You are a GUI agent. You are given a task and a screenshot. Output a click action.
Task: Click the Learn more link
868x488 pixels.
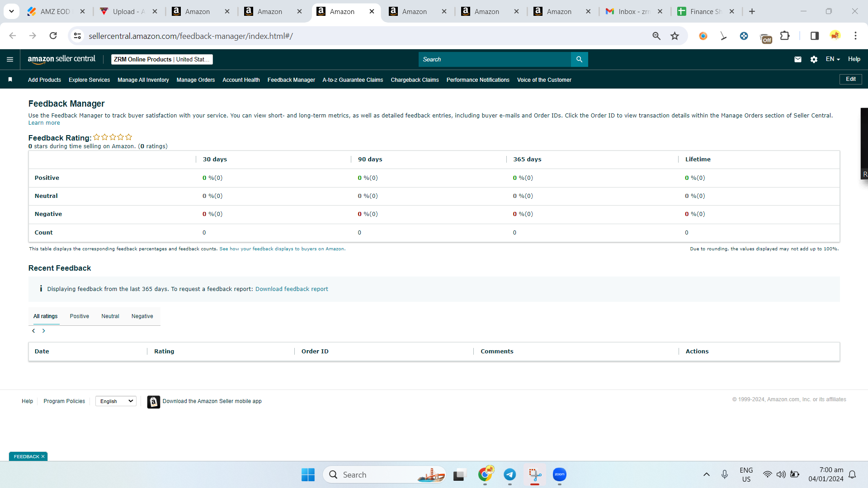click(44, 123)
